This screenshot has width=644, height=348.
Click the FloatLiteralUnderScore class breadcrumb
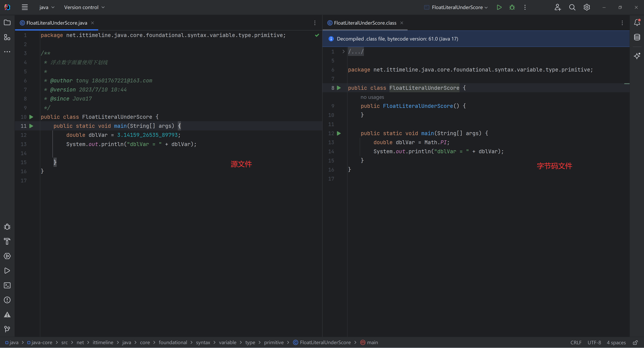coord(322,342)
